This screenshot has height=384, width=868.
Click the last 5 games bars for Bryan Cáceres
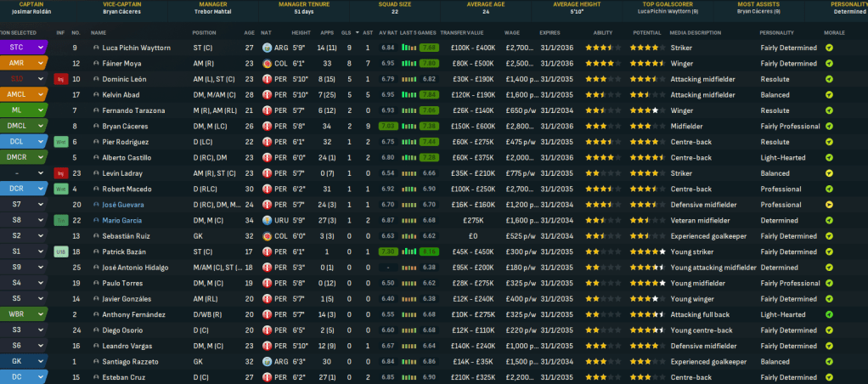click(x=409, y=126)
